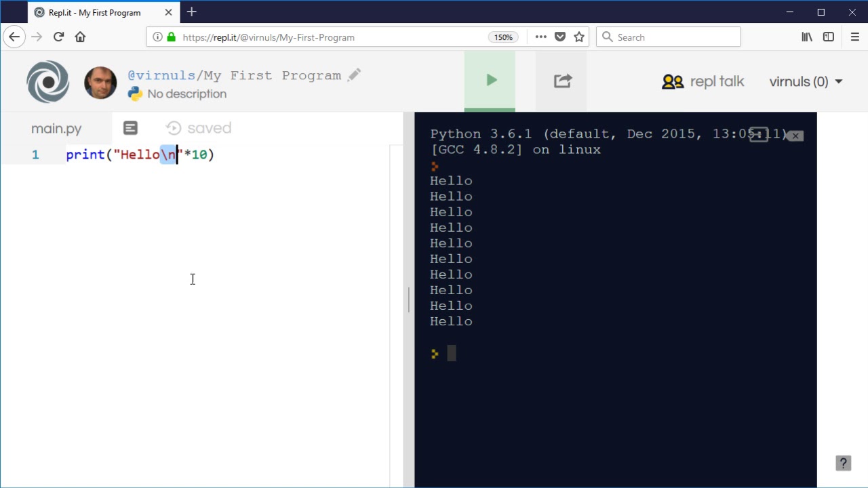Click the [GCC 4.8.2] on linux text
The image size is (868, 488).
point(515,150)
